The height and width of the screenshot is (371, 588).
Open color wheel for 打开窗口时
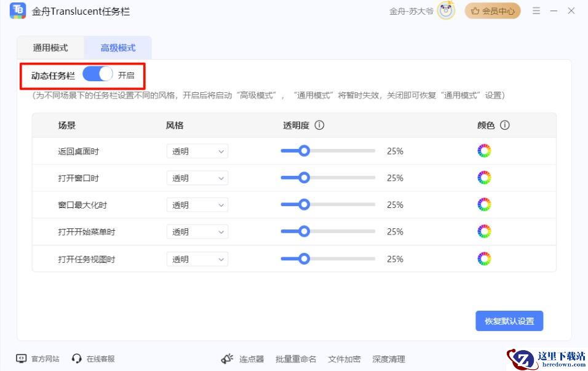(x=484, y=178)
